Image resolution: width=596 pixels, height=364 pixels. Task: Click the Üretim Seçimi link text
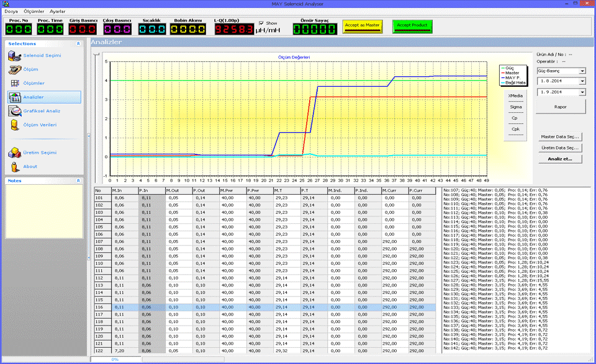(40, 153)
